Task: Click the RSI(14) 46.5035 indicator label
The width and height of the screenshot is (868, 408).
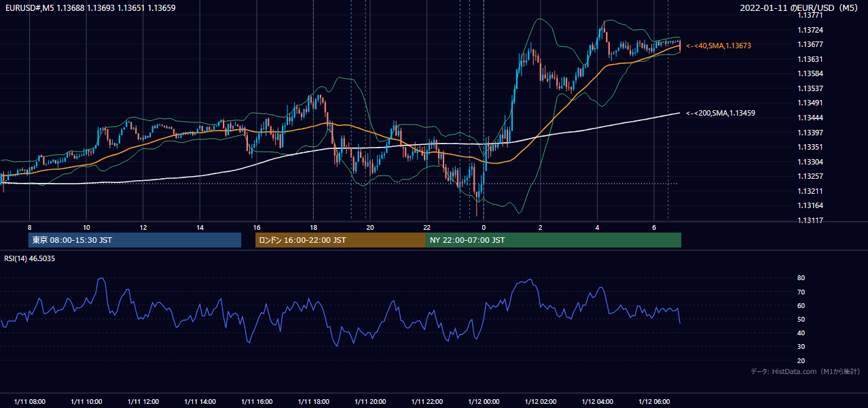Action: (30, 258)
